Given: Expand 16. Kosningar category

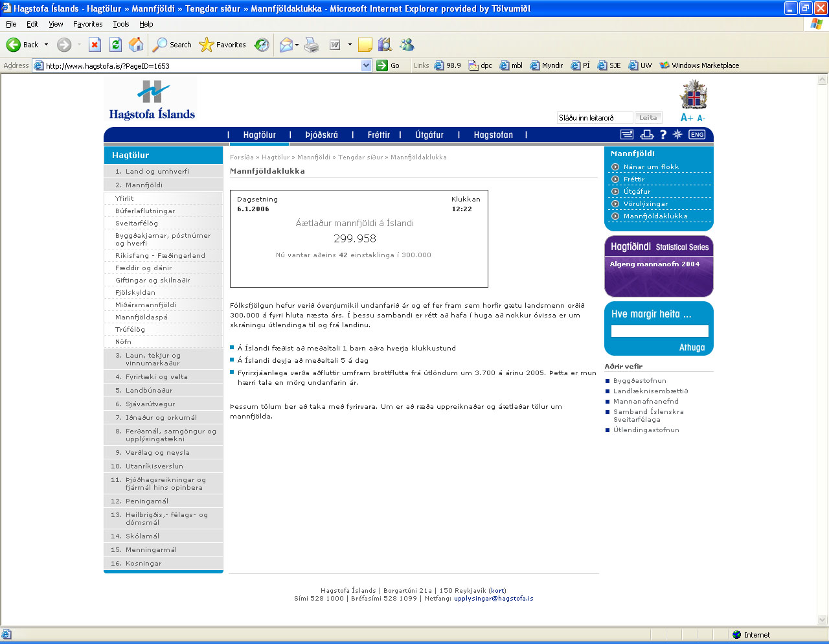Looking at the screenshot, I should [163, 563].
